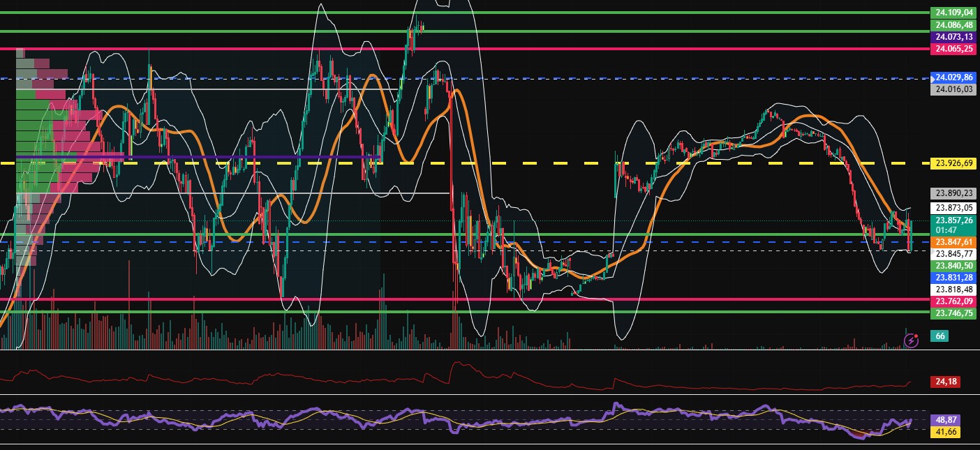The height and width of the screenshot is (450, 980).
Task: Select the teal volume badge showing 66
Action: point(939,336)
